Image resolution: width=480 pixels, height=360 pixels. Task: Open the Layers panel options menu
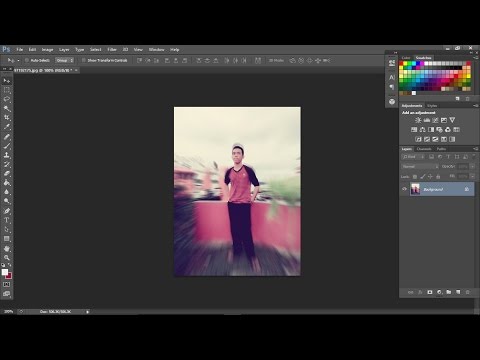[x=476, y=149]
